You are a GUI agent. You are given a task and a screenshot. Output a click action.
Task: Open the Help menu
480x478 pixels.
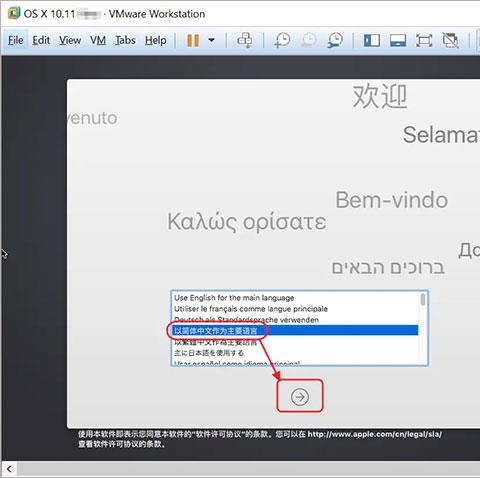point(156,40)
